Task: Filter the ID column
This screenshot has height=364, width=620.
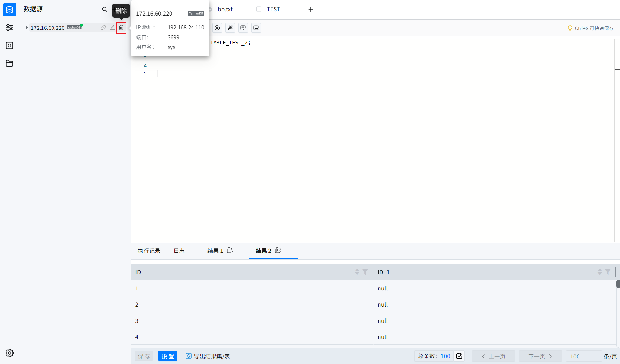Action: pos(365,272)
